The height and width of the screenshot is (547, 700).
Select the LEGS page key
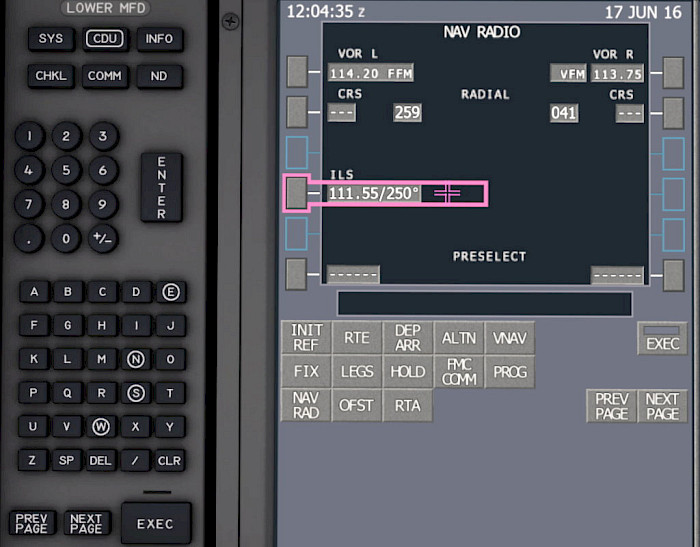[357, 372]
